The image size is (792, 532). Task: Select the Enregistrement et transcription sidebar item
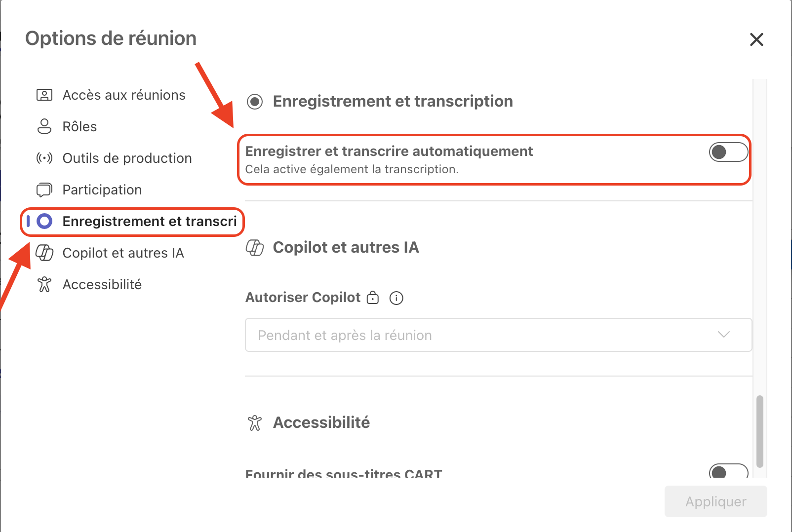coord(149,221)
